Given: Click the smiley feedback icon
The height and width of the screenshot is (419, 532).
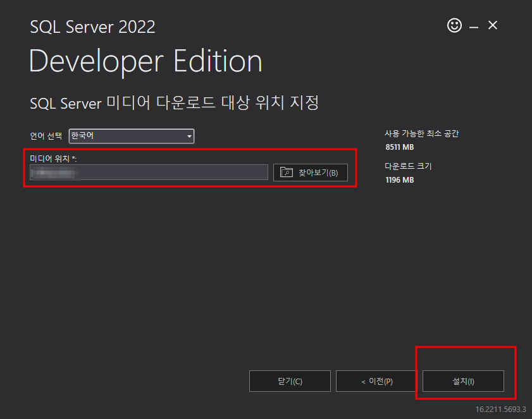Looking at the screenshot, I should 454,25.
